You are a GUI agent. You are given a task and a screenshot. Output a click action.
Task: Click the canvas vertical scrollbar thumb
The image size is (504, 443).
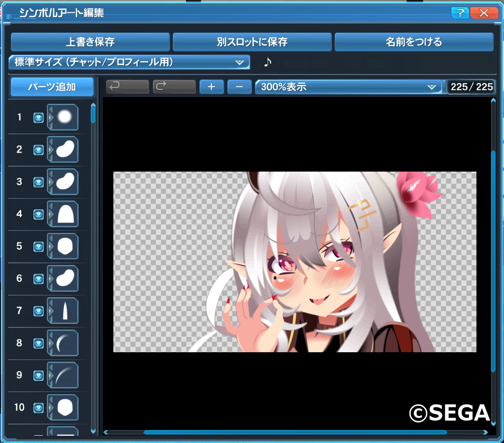pyautogui.click(x=494, y=261)
